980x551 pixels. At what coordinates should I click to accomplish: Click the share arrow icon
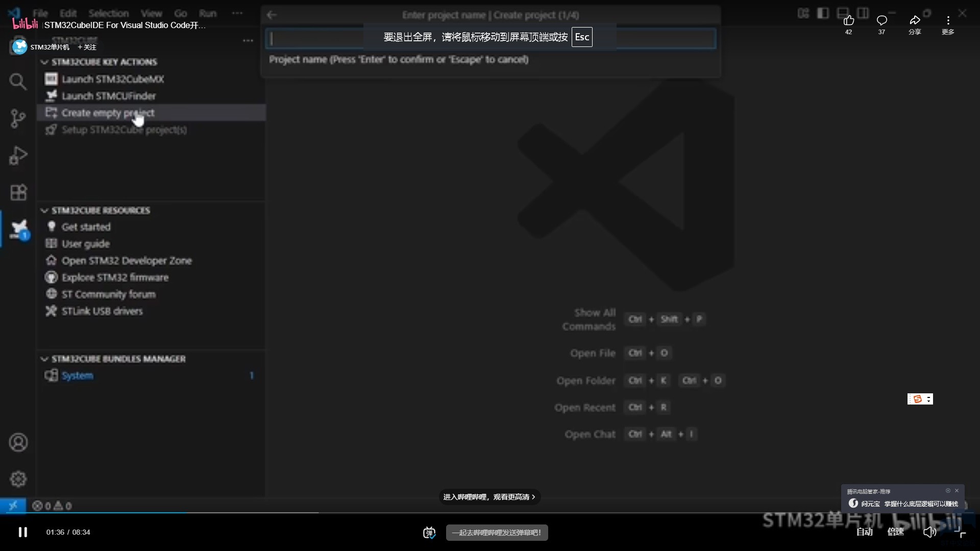point(915,20)
